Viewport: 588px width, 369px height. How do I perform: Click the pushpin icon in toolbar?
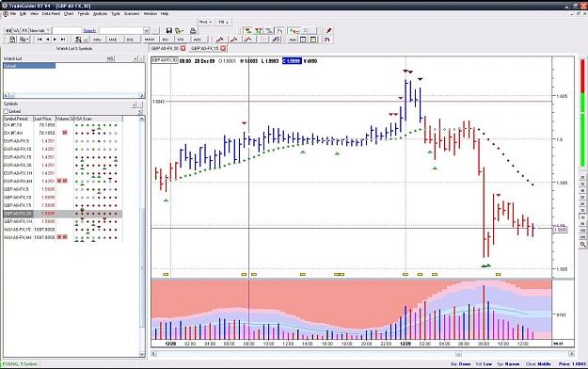tap(329, 30)
